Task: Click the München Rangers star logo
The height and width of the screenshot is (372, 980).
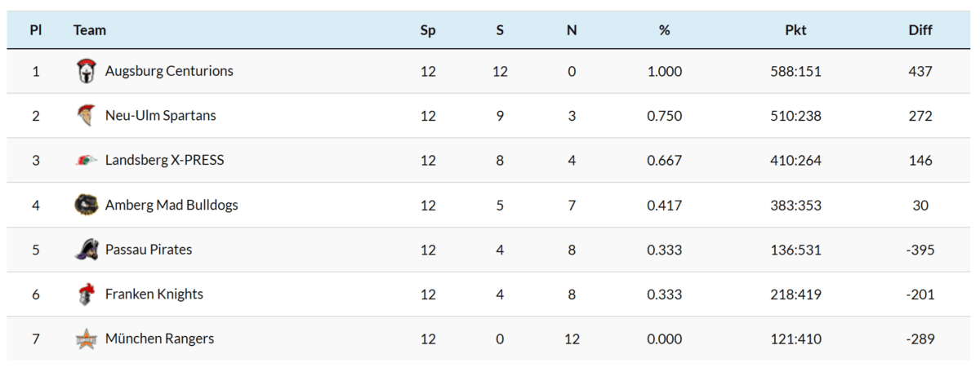Action: coord(86,339)
